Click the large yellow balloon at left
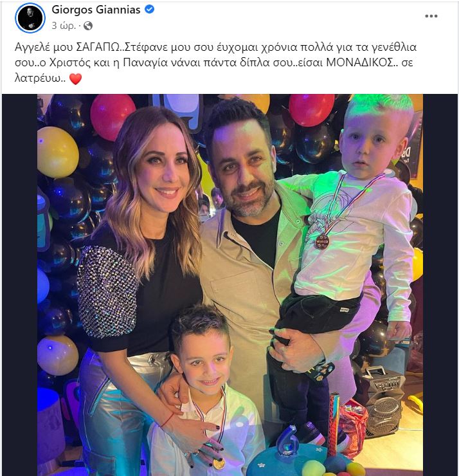Image resolution: width=459 pixels, height=476 pixels. [x=57, y=152]
